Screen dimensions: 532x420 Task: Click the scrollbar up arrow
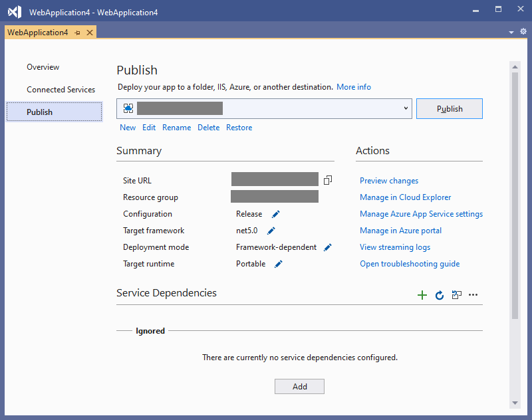coord(515,66)
